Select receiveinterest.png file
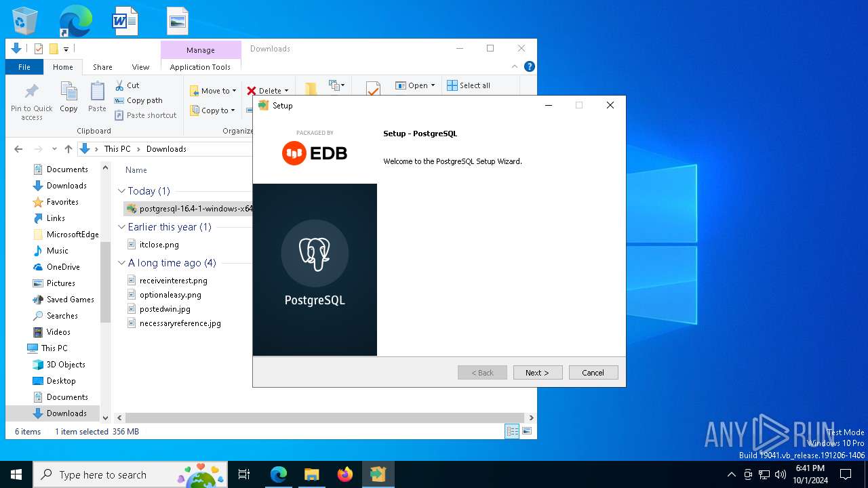This screenshot has height=488, width=868. click(173, 281)
